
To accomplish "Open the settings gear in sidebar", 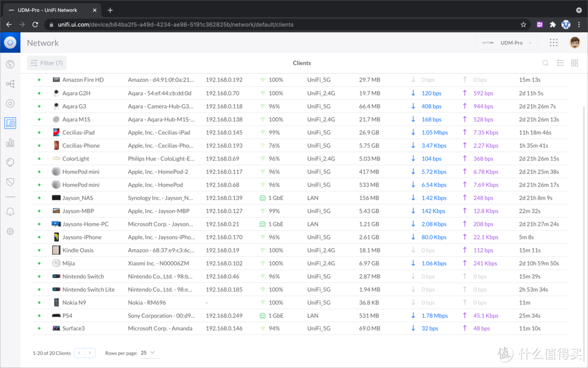I will tap(10, 231).
